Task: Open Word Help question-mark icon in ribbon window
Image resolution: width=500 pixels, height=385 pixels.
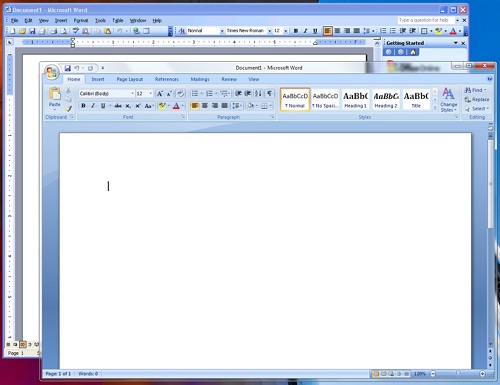Action: 490,79
